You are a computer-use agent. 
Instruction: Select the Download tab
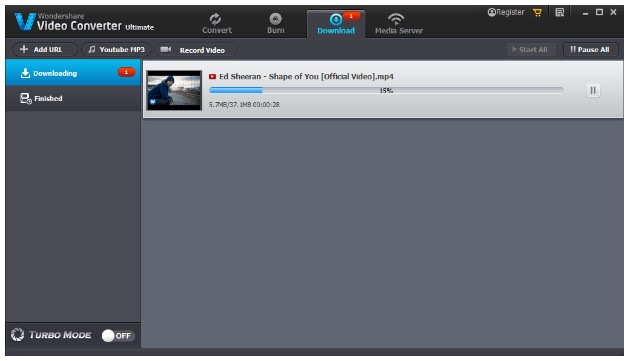pos(336,24)
